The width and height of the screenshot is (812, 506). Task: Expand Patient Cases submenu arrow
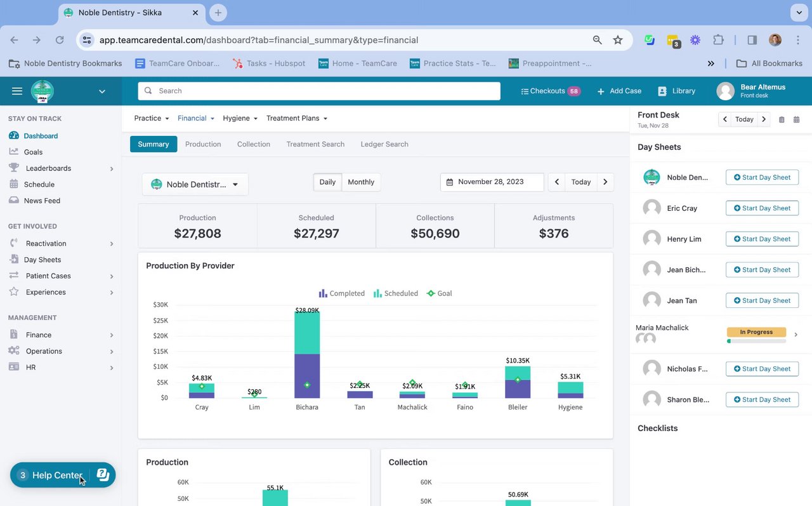click(x=112, y=276)
